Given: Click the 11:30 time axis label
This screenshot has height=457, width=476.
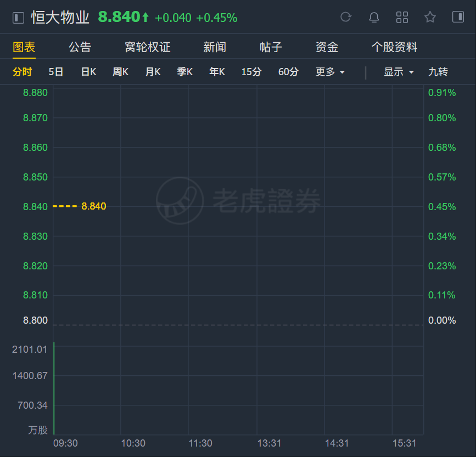Looking at the screenshot, I should pyautogui.click(x=200, y=443).
